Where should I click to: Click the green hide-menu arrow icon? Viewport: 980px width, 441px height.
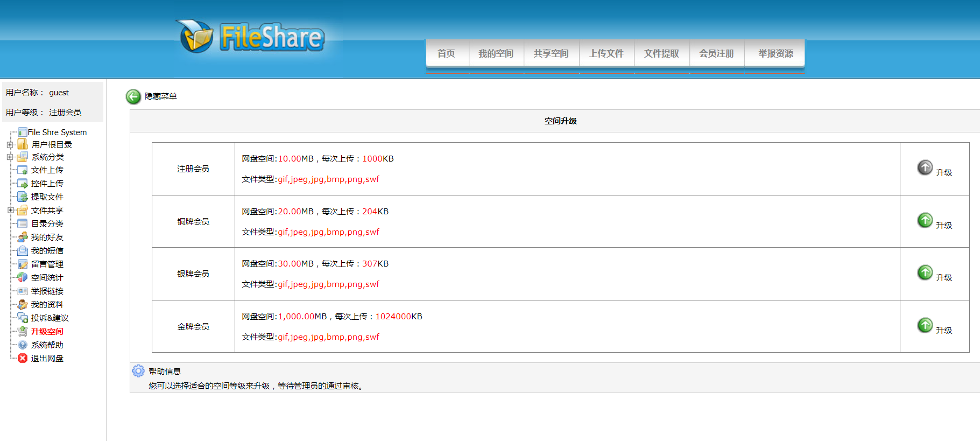tap(133, 96)
